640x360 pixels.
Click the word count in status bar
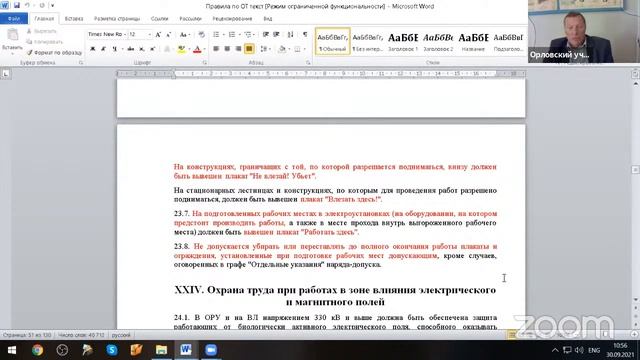pos(81,335)
